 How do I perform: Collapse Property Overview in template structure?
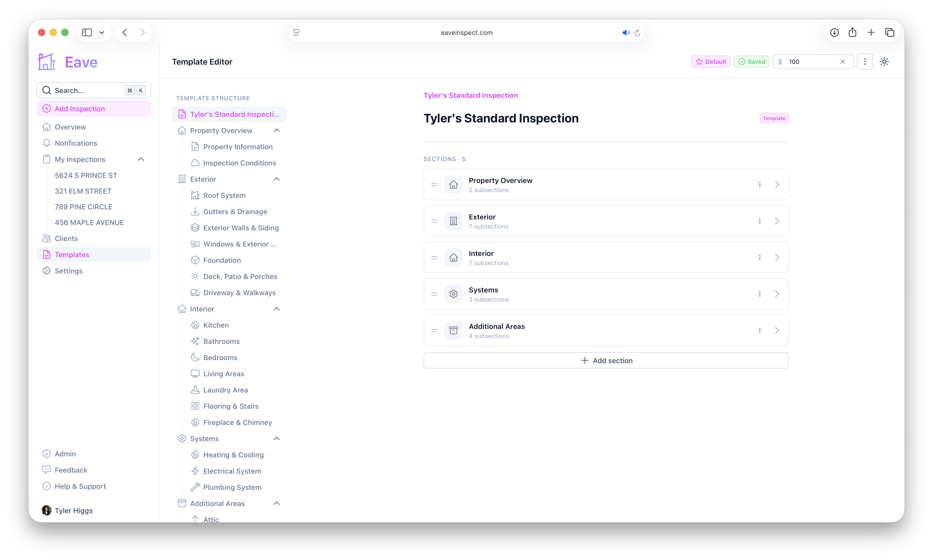coord(276,130)
